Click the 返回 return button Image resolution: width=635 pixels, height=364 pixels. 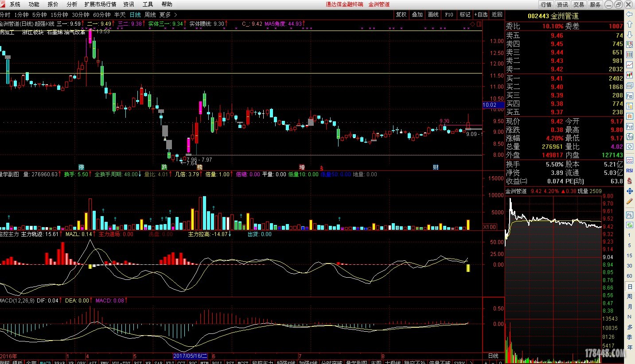pos(497,15)
